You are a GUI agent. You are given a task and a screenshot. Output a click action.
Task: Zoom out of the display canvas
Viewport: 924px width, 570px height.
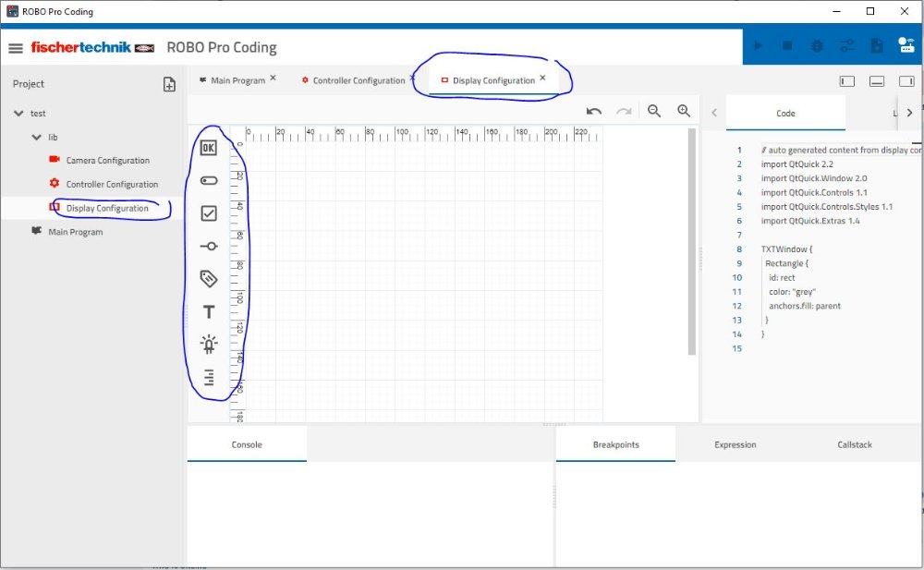[x=654, y=111]
